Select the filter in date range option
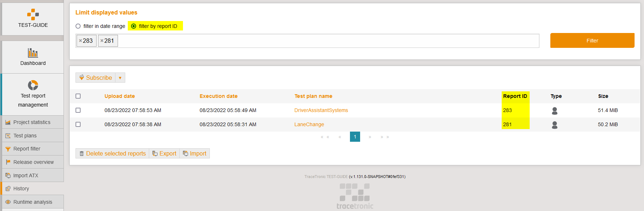Screen dimensions: 644x211 (x=78, y=26)
